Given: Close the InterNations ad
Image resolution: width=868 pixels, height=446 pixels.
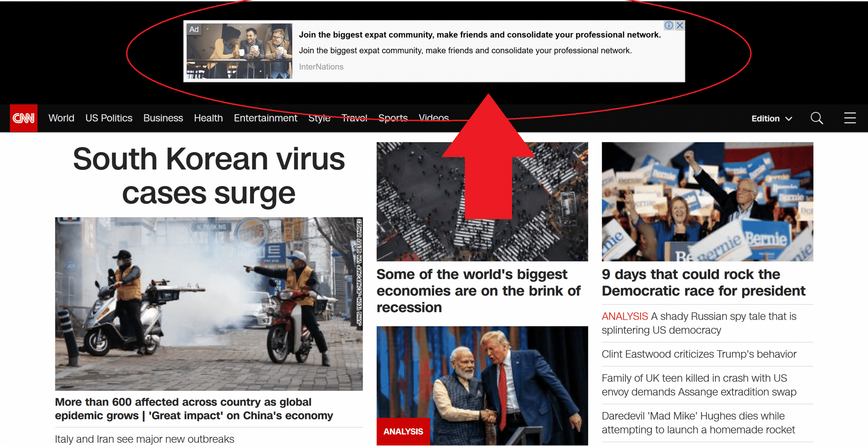Looking at the screenshot, I should coord(680,25).
